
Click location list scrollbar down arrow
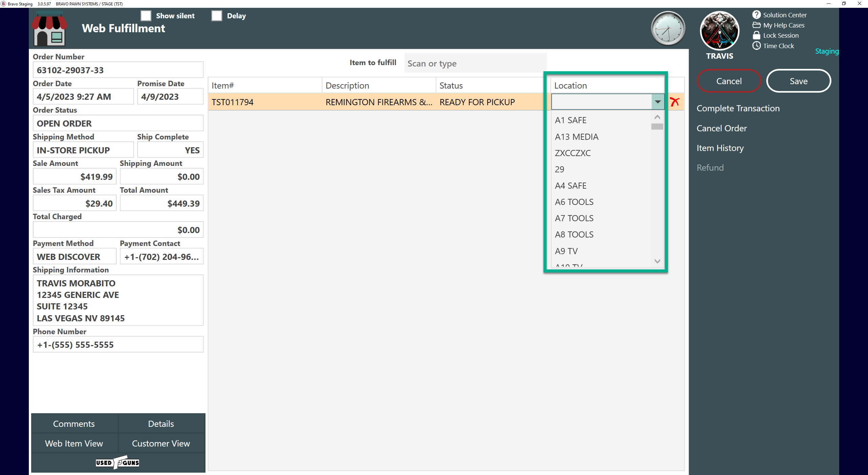(x=657, y=261)
